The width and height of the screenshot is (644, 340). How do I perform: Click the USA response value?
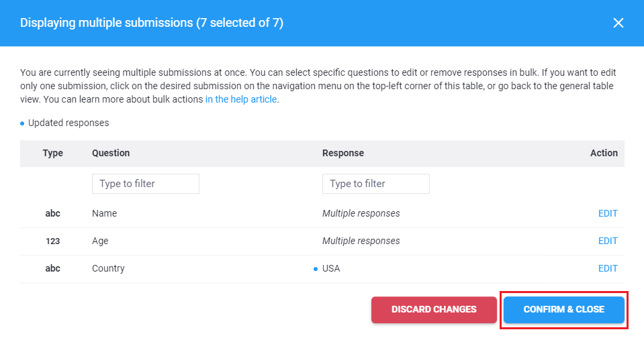point(331,268)
